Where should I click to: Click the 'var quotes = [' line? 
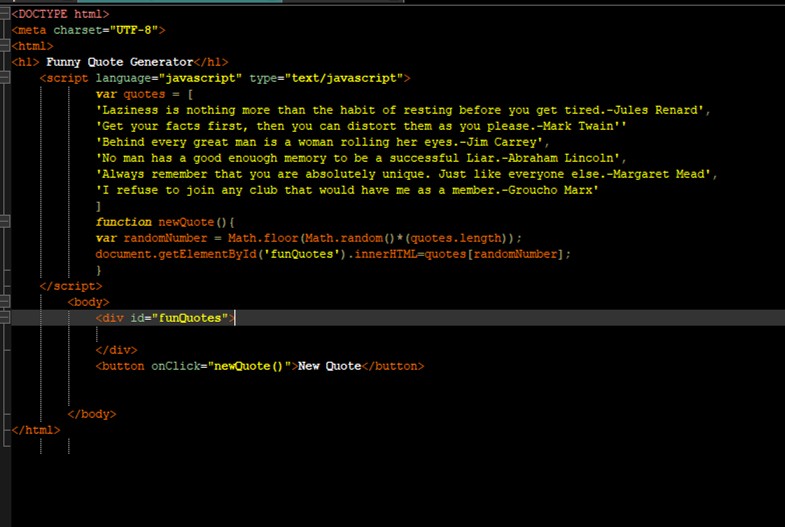point(145,94)
